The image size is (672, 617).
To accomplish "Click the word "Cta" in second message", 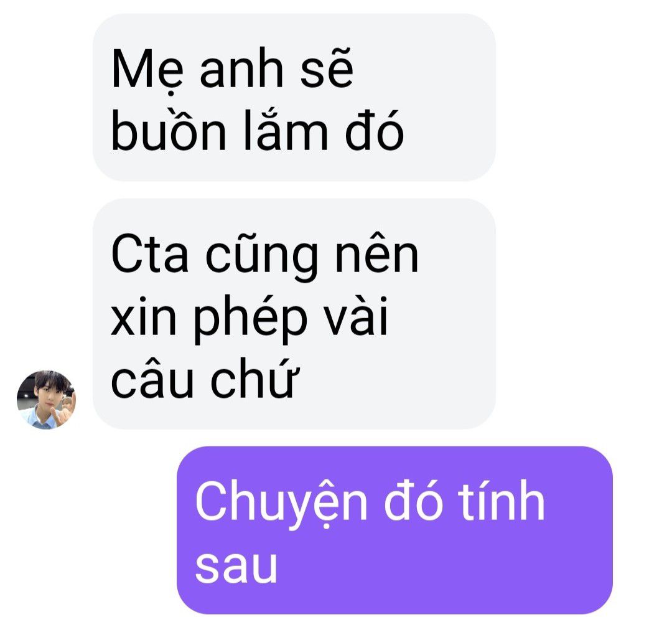I will [149, 254].
